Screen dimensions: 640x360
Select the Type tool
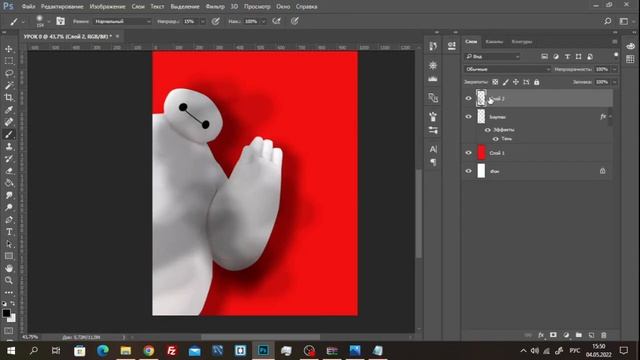(x=9, y=232)
